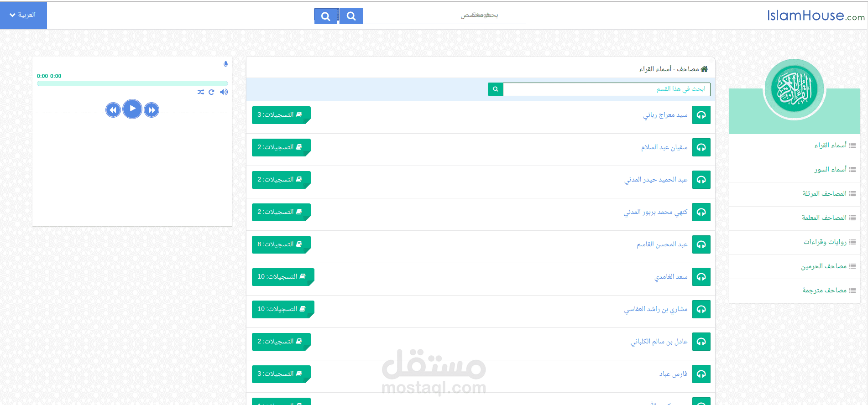Open reciter عادل بن سالم الكلباني
This screenshot has height=405, width=868.
(659, 342)
